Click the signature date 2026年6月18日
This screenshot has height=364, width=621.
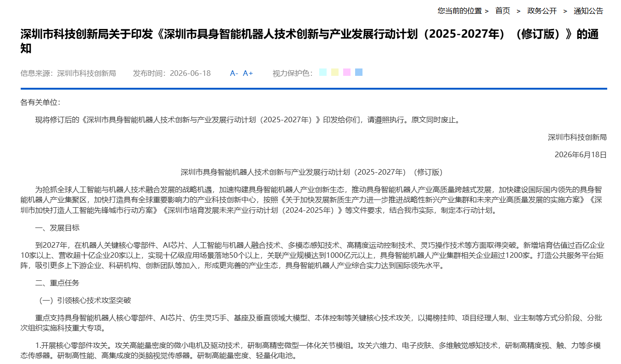(581, 155)
